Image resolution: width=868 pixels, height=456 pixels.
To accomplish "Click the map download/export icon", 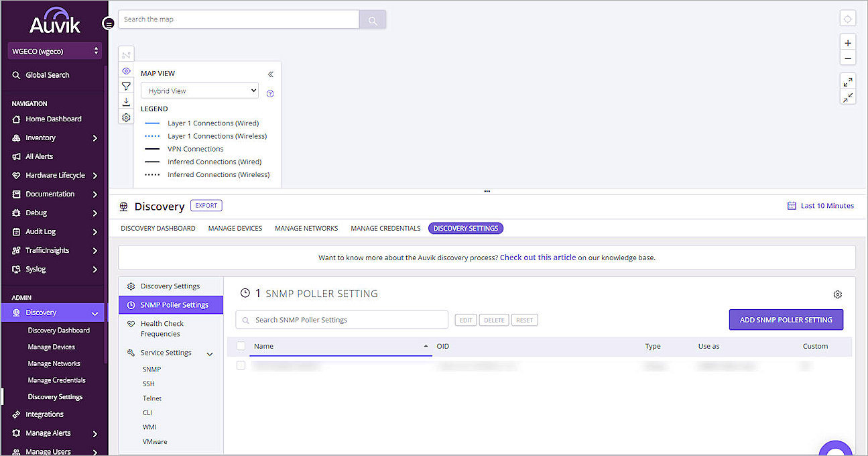I will (x=126, y=101).
